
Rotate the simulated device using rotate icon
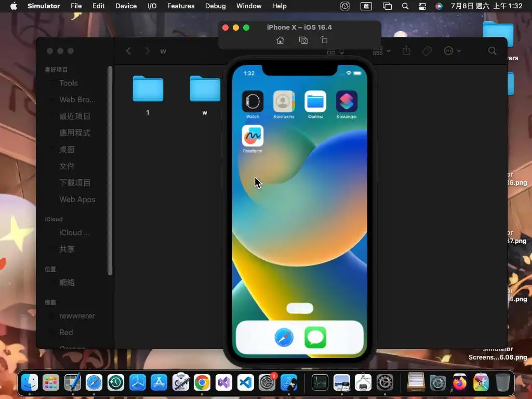pyautogui.click(x=324, y=39)
